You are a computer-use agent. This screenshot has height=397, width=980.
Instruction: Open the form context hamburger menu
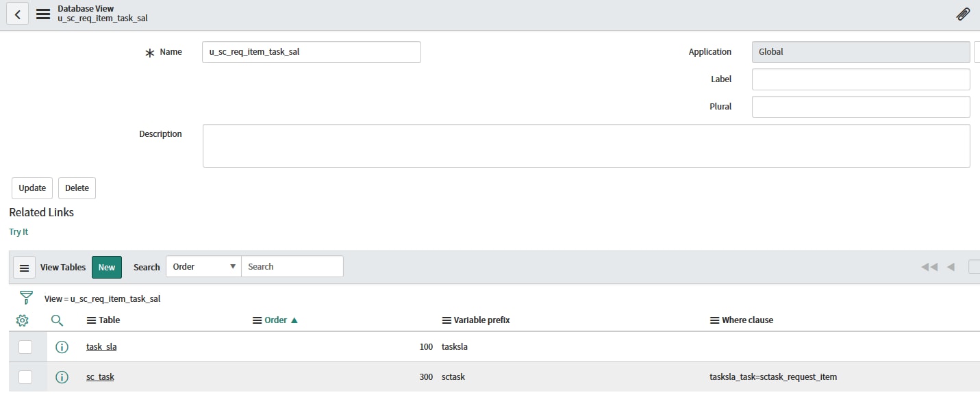pyautogui.click(x=42, y=14)
